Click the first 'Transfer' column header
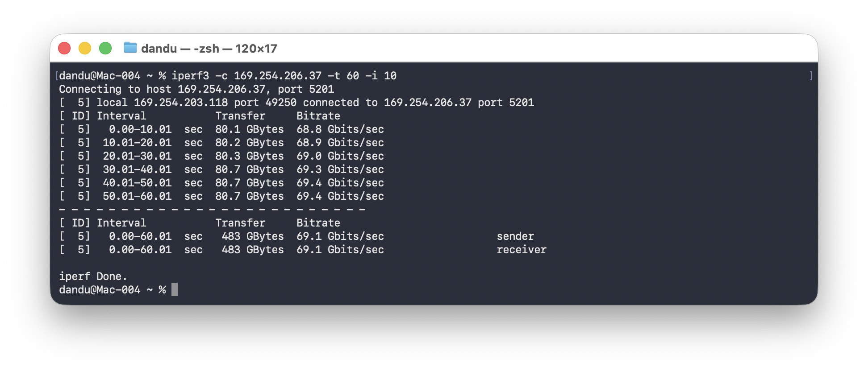The height and width of the screenshot is (371, 868). point(240,116)
